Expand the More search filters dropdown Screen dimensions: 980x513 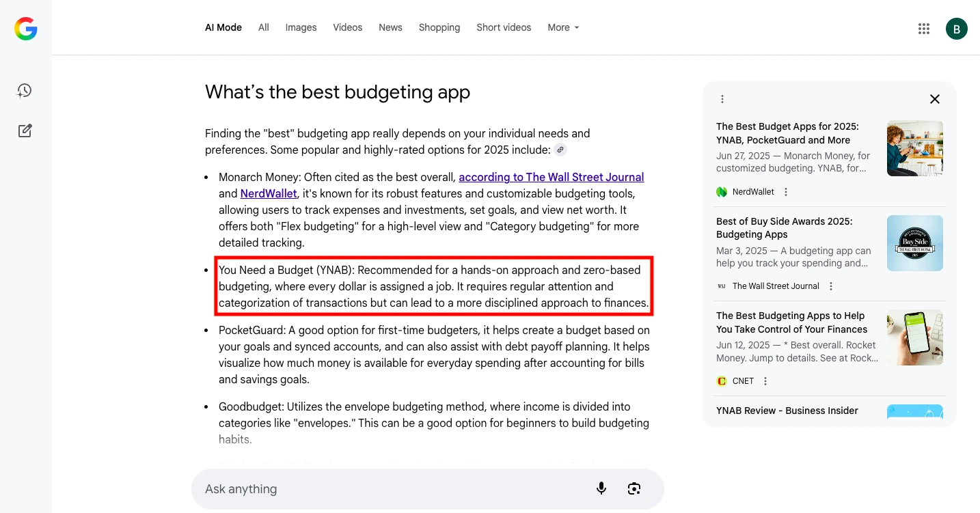point(563,28)
